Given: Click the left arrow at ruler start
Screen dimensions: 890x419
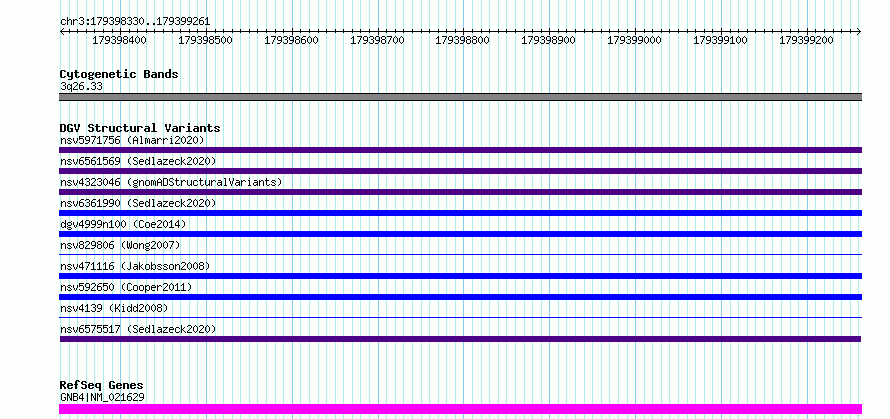Looking at the screenshot, I should tap(62, 32).
